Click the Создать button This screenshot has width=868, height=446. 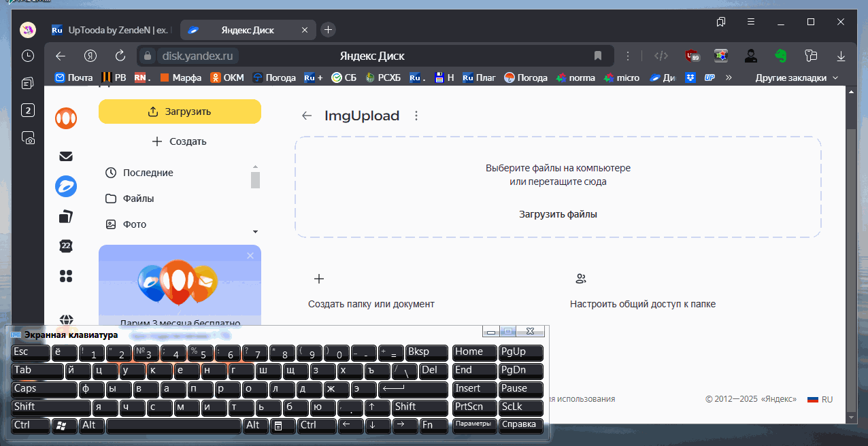(x=180, y=141)
